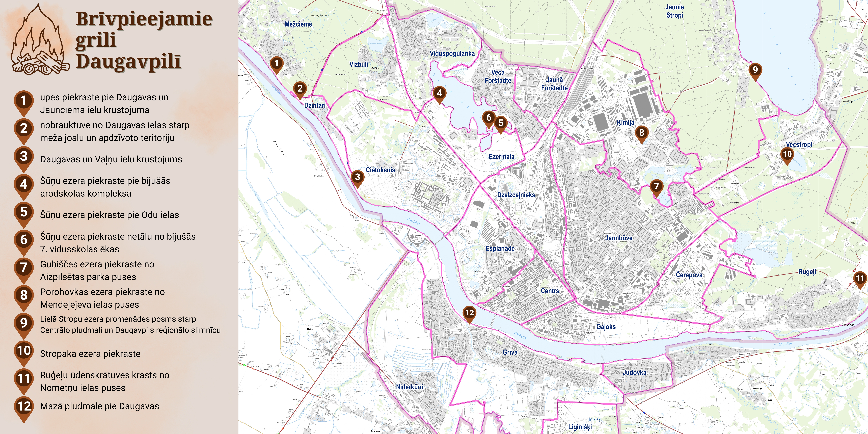Click the Viduspoguļanka district label
Screen dimensions: 868x434
click(x=452, y=54)
